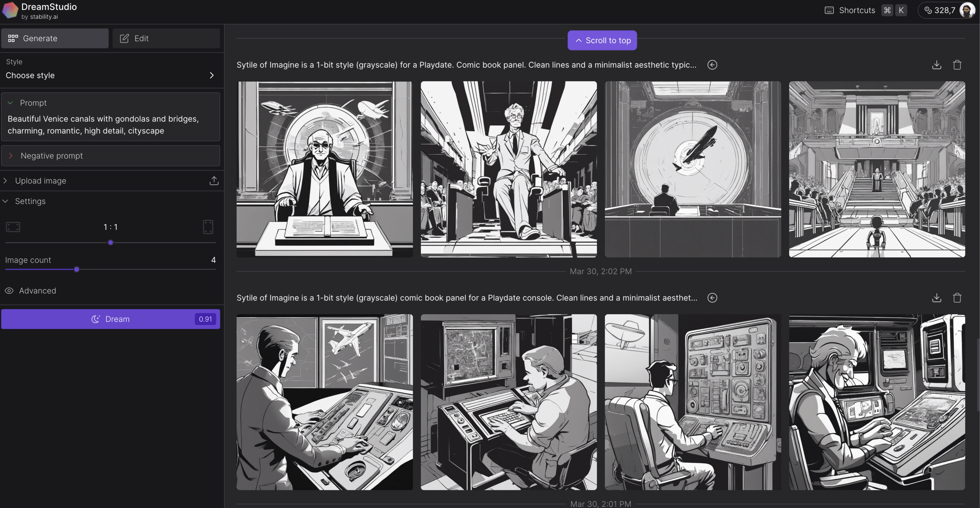Toggle Advanced settings with the eye icon

tap(9, 291)
